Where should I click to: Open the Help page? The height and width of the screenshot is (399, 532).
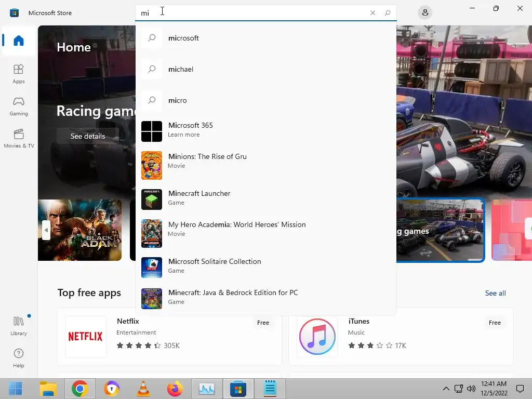click(19, 358)
